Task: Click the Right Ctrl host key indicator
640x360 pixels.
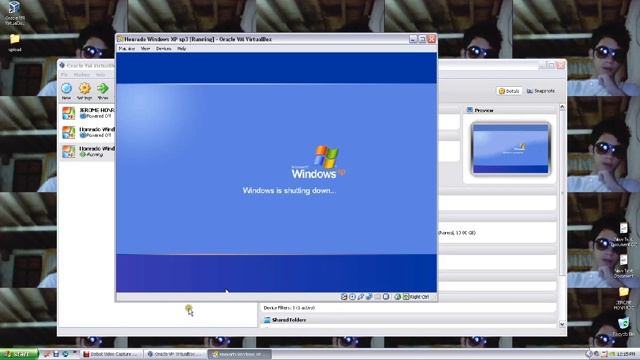Action: pos(416,297)
